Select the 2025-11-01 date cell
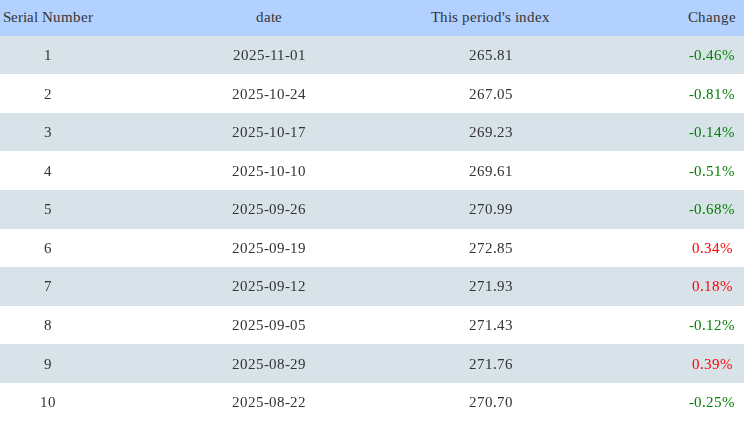Image resolution: width=744 pixels, height=421 pixels. coord(269,55)
